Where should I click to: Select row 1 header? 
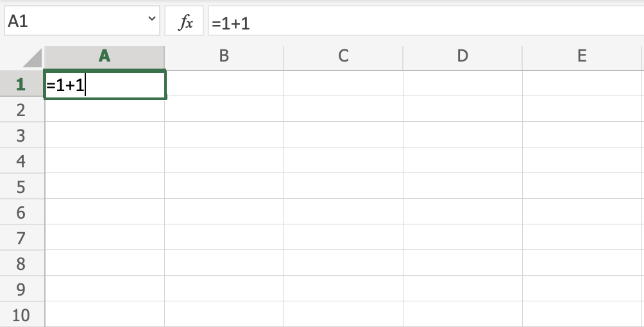(x=21, y=84)
